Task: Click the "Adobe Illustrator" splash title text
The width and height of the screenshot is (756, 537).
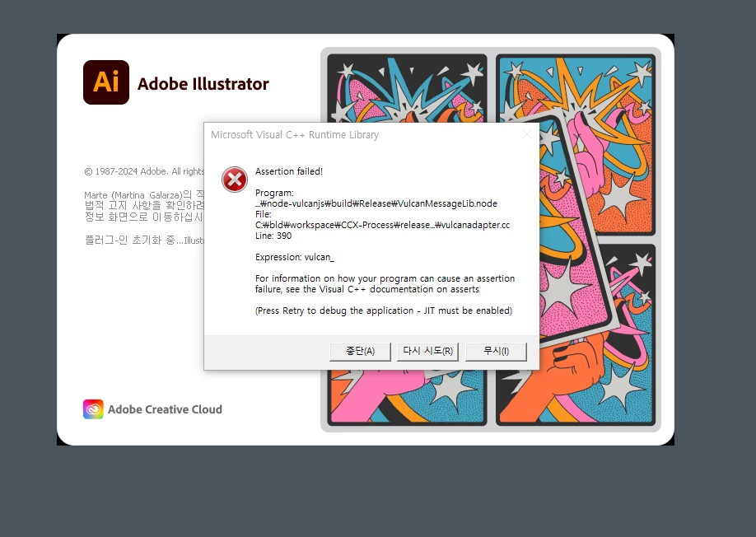Action: pos(203,84)
